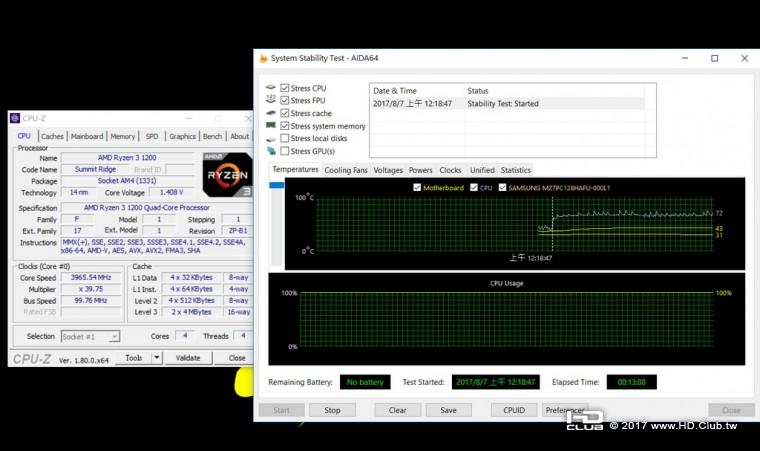Click the FPU icon beside Stress FPU
This screenshot has width=760, height=451.
(x=271, y=101)
